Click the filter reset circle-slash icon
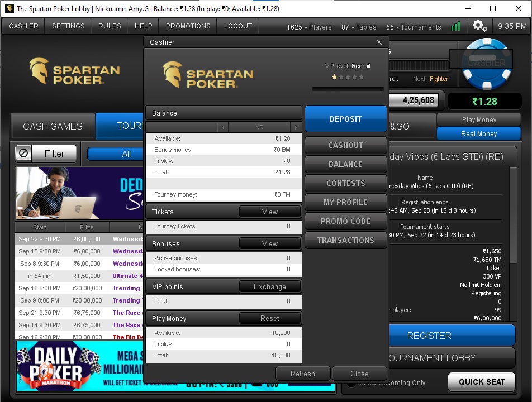The image size is (532, 402). coord(23,154)
